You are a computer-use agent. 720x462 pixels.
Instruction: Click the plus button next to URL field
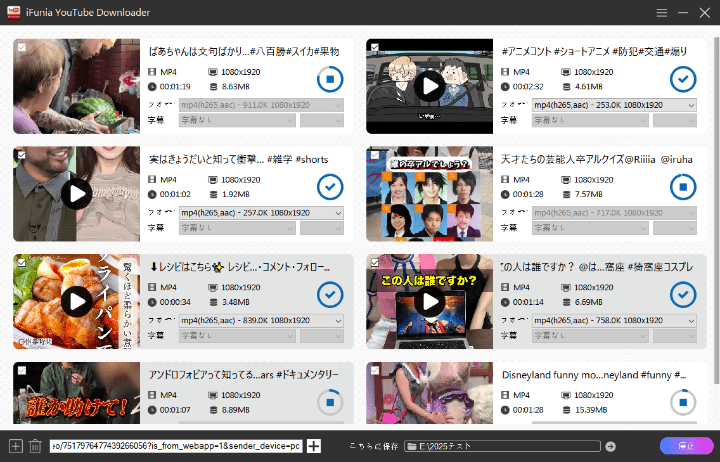pos(314,446)
